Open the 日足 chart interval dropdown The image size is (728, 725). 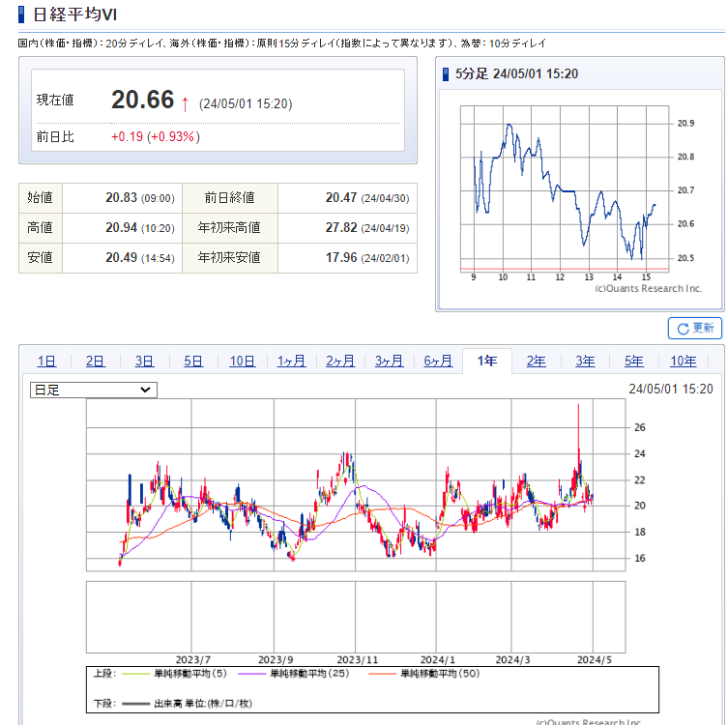click(x=93, y=390)
